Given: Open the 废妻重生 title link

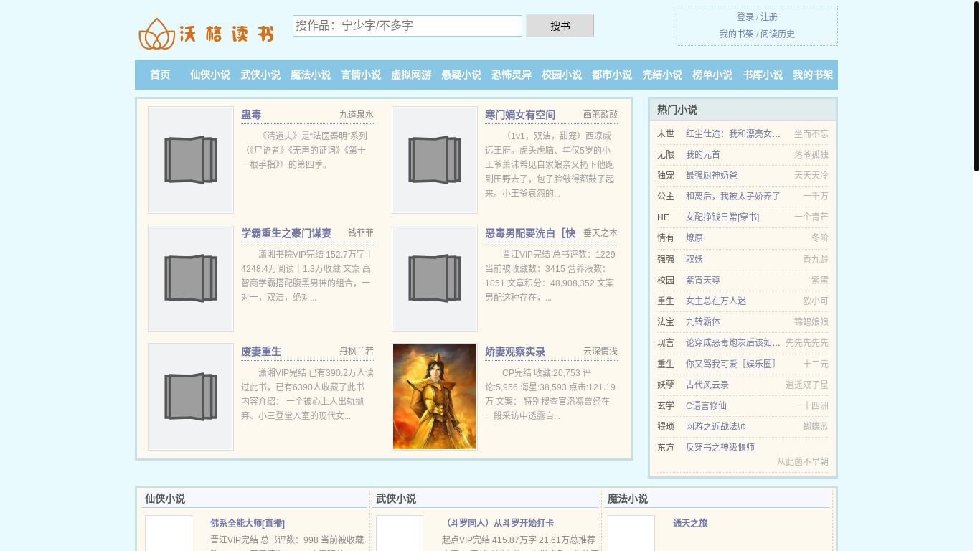Looking at the screenshot, I should click(x=261, y=352).
